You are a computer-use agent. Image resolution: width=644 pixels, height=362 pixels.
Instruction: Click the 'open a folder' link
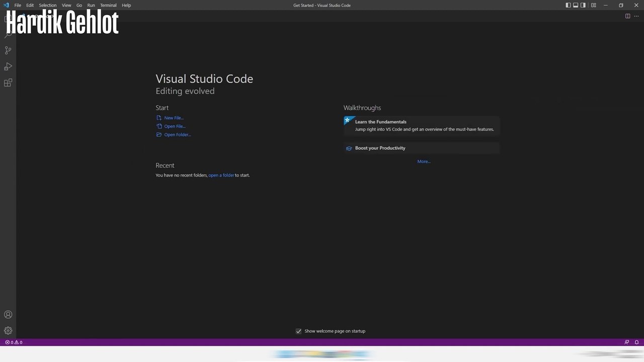pyautogui.click(x=221, y=175)
